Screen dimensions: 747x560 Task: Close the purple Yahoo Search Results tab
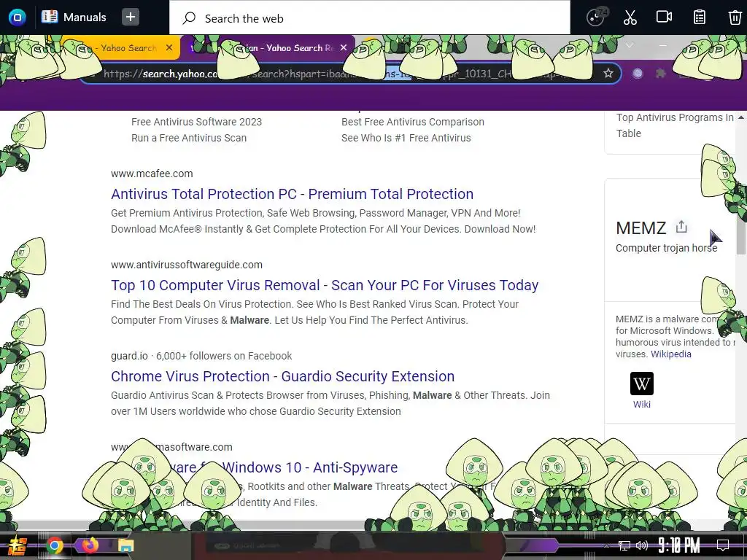[344, 47]
